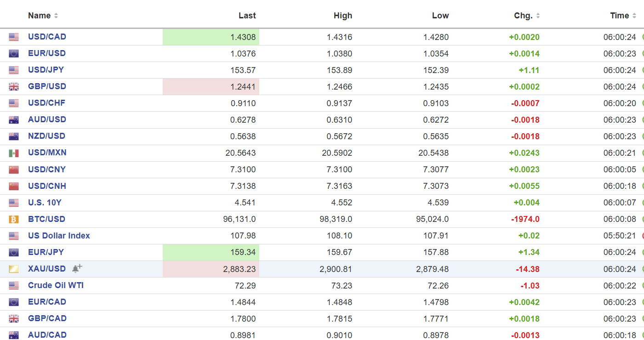Open the Crude Oil WTI link
The height and width of the screenshot is (340, 644).
(56, 285)
